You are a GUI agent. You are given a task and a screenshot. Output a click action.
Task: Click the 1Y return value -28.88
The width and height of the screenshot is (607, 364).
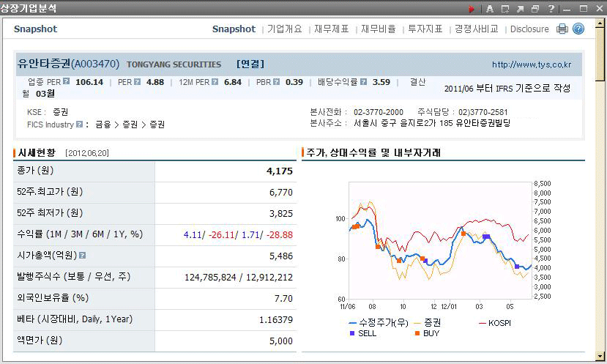tap(280, 235)
